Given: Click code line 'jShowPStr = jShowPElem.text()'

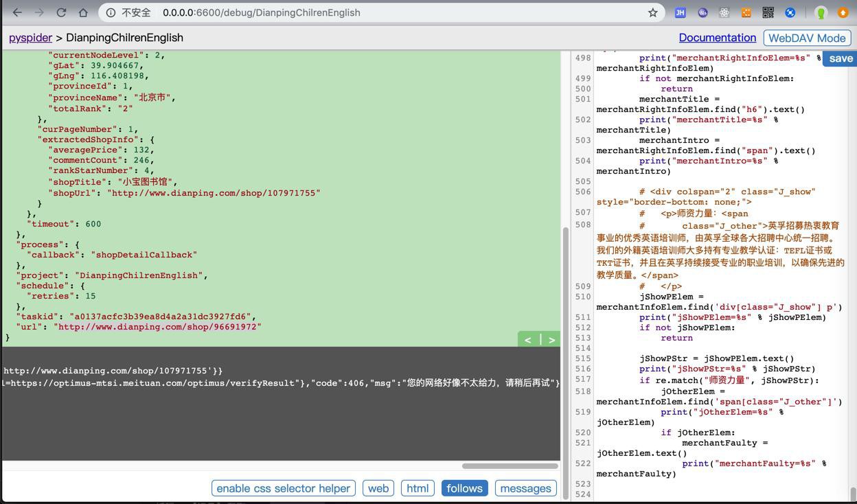Looking at the screenshot, I should click(x=717, y=358).
